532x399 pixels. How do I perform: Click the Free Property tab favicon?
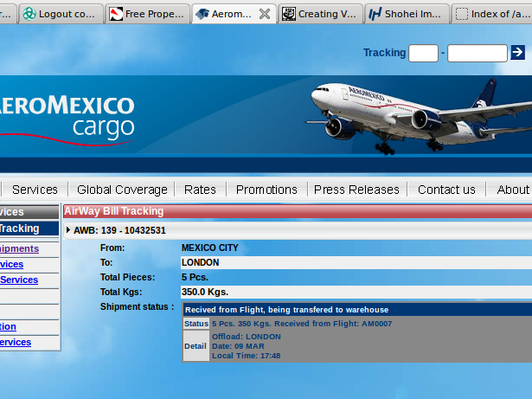(116, 14)
